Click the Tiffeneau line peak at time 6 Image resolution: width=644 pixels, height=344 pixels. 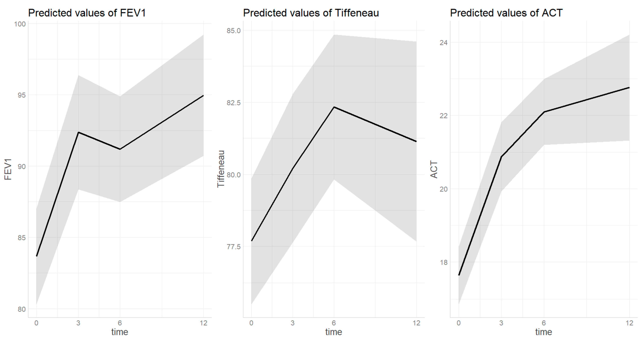334,107
